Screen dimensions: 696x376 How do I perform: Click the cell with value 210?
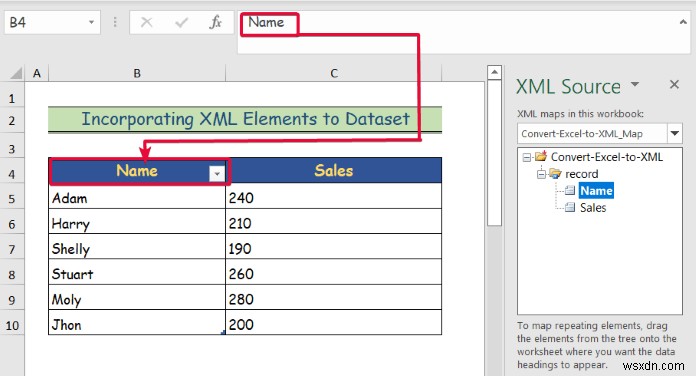click(x=334, y=221)
